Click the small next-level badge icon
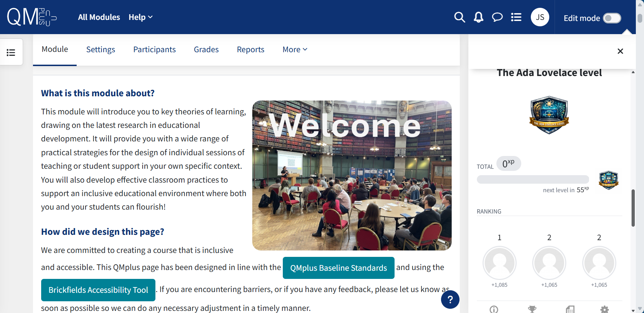 tap(609, 180)
